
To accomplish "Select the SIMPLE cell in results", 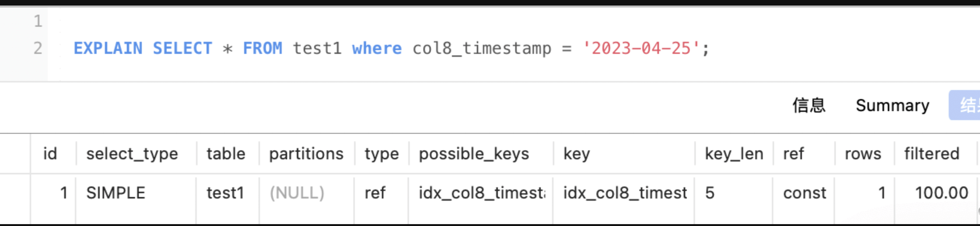I will 116,193.
